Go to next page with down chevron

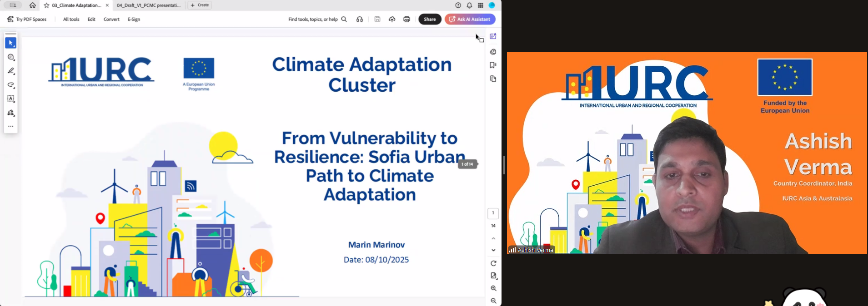493,250
